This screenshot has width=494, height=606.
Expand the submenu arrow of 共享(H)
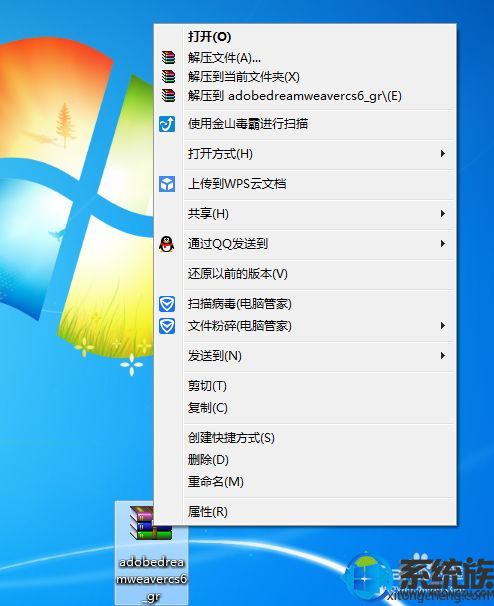tap(443, 214)
